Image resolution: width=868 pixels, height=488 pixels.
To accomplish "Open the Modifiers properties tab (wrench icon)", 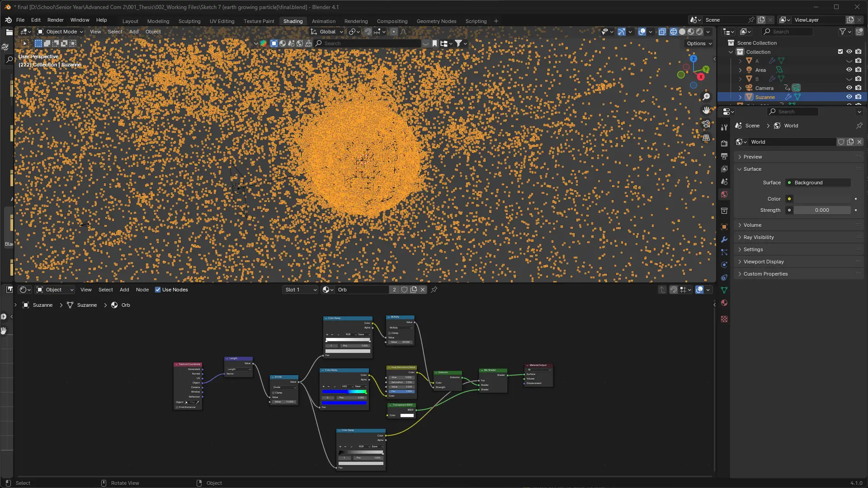I will point(724,239).
